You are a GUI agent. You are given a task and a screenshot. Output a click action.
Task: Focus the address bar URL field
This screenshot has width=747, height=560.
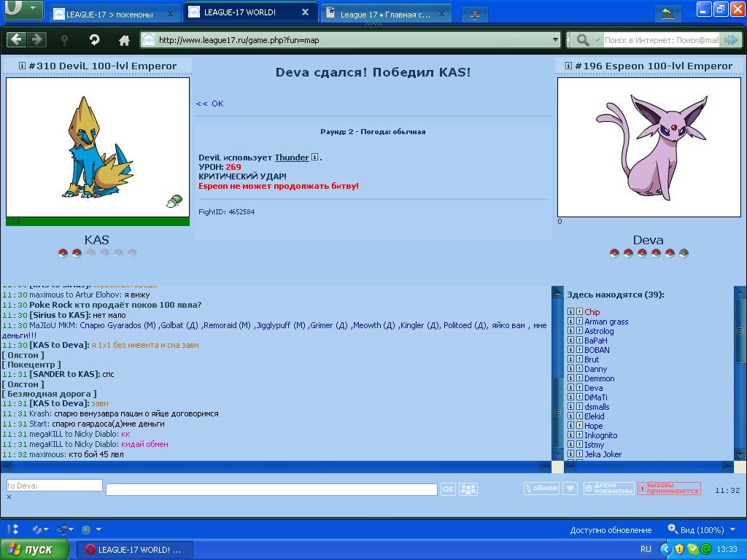352,40
